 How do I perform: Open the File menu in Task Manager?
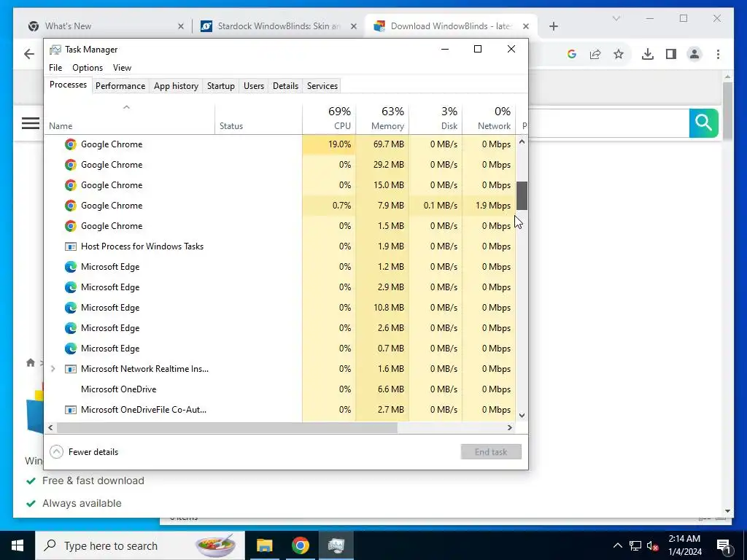pos(55,68)
